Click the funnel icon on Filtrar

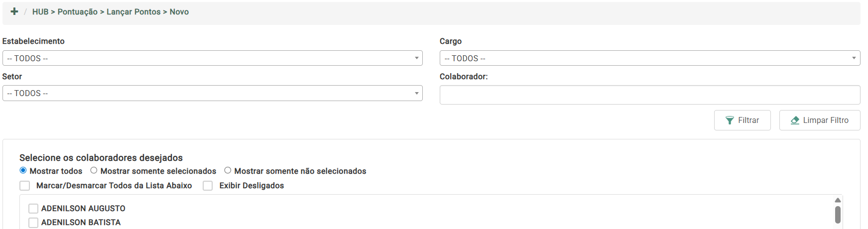coord(730,120)
